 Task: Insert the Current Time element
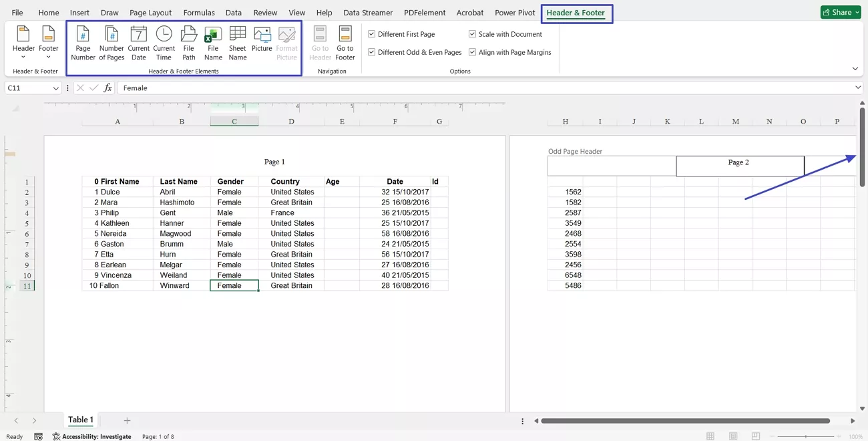click(164, 41)
